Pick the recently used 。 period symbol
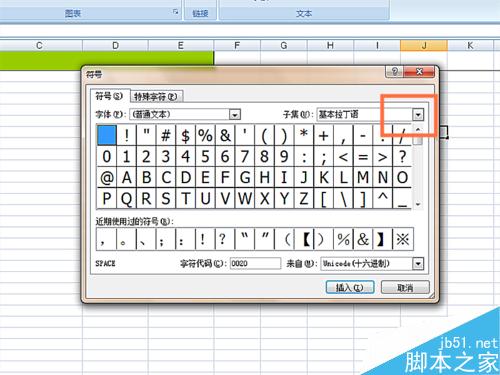The height and width of the screenshot is (375, 500). pyautogui.click(x=126, y=239)
